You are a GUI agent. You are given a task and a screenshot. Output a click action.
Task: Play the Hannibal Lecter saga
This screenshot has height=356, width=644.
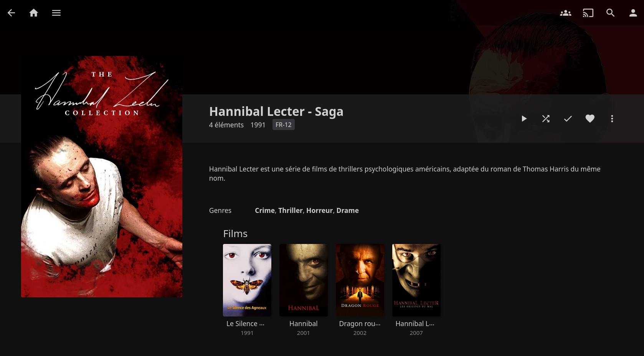(524, 119)
